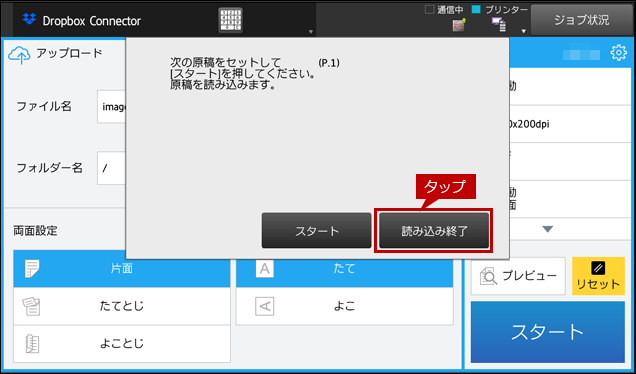Click the Dropbox Connector title
636x374 pixels.
point(92,21)
